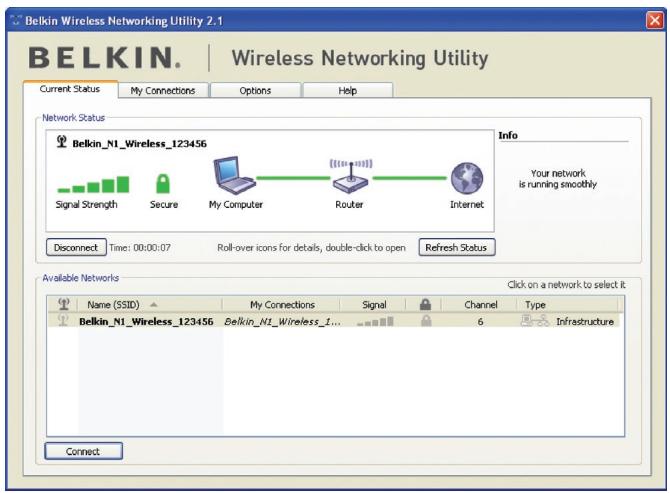Open the Internet globe icon

[467, 179]
